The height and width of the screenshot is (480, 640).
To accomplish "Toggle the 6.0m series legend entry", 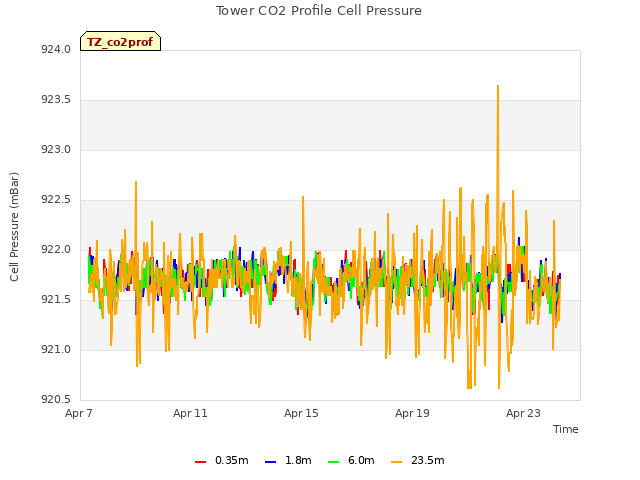I will click(x=351, y=460).
